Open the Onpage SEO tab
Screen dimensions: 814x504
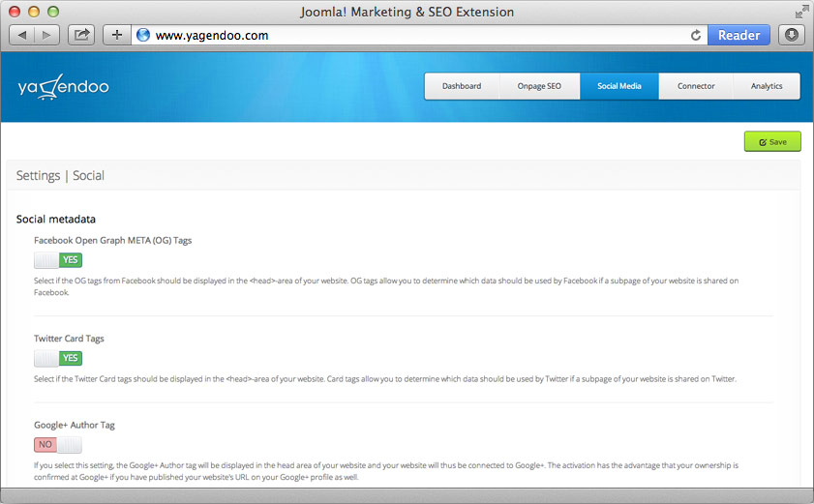tap(539, 86)
